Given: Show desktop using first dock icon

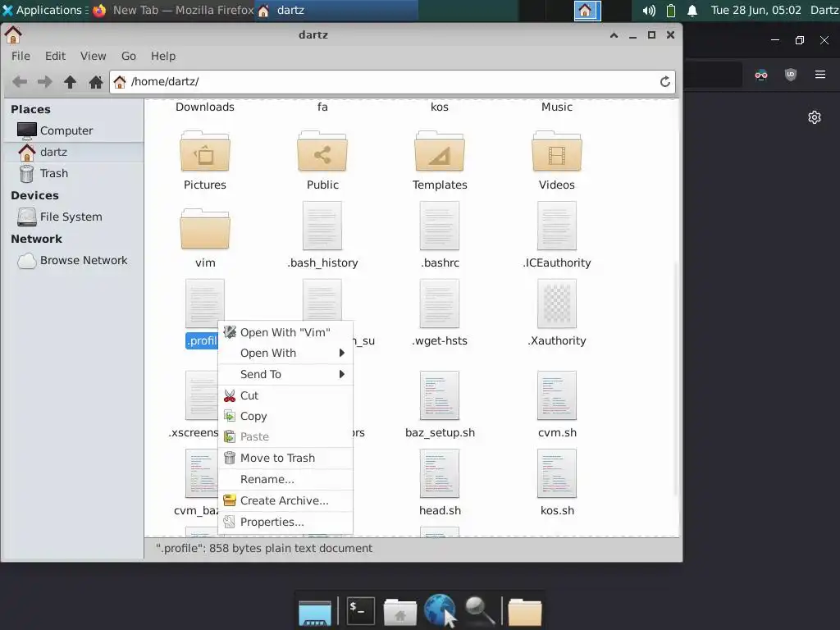Looking at the screenshot, I should pyautogui.click(x=315, y=612).
